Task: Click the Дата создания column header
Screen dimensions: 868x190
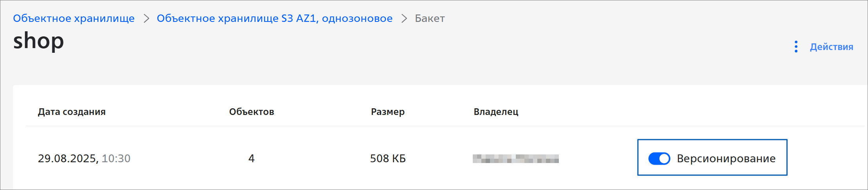Action: pyautogui.click(x=72, y=112)
